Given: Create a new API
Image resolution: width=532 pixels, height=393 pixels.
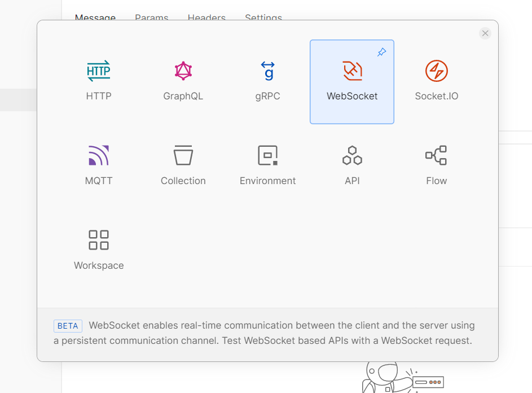Looking at the screenshot, I should tap(352, 167).
